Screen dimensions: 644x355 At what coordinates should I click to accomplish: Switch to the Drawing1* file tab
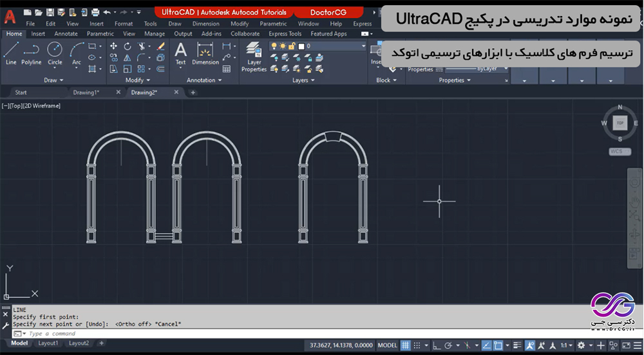86,92
